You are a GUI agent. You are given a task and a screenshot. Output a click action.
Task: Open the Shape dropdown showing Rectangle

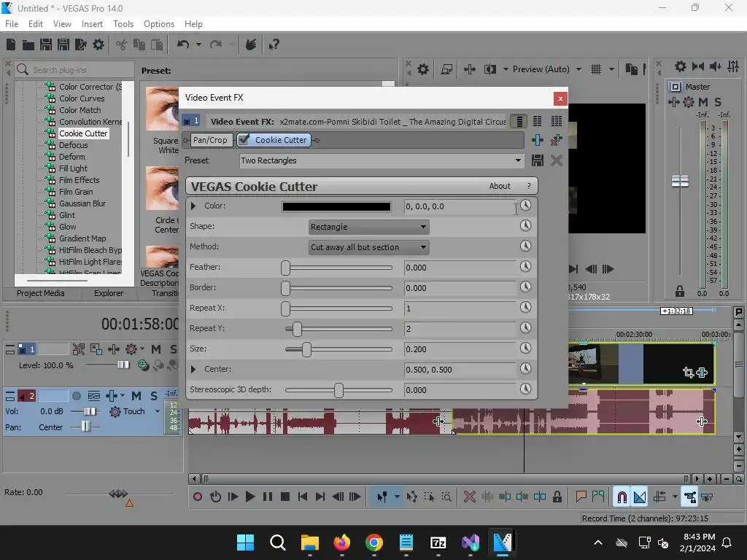point(368,227)
